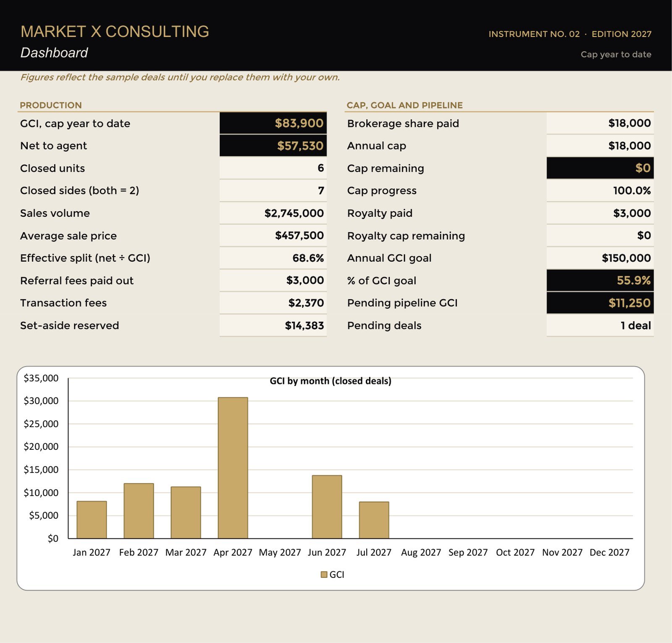Image resolution: width=672 pixels, height=643 pixels.
Task: Select the Brokerage share paid value
Action: pyautogui.click(x=600, y=123)
